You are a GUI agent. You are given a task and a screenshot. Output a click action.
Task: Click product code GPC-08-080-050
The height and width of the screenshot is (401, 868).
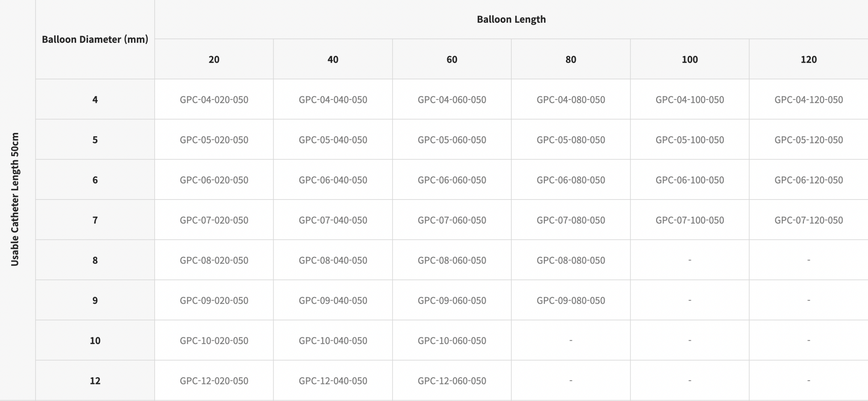coord(571,260)
